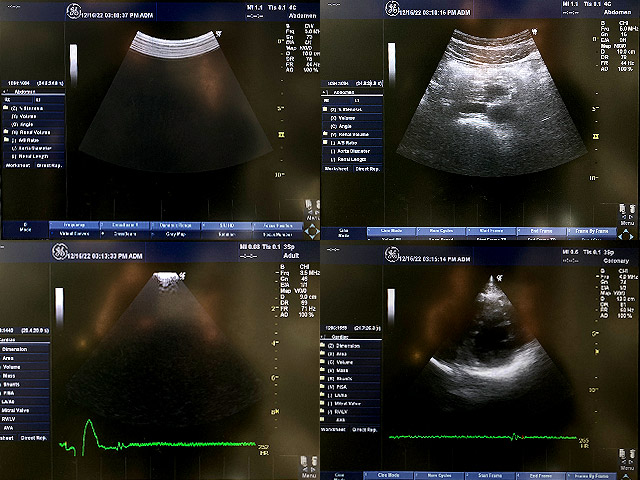Click End Frame softkey in bottom-right Coronary screen
The image size is (640, 480).
541,476
